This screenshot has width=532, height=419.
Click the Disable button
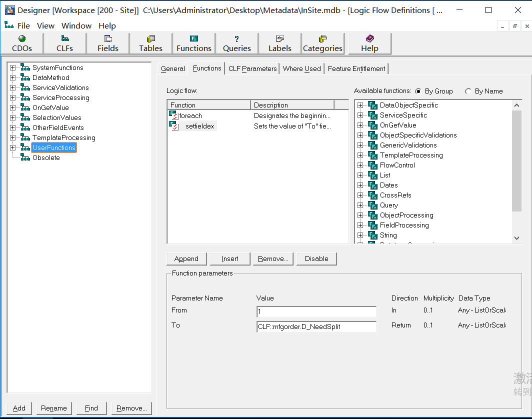pos(316,258)
